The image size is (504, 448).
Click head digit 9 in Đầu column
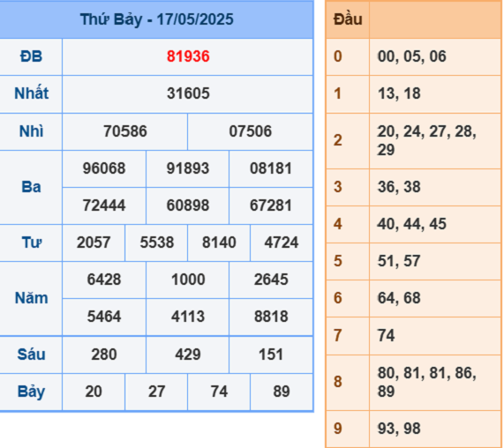(x=337, y=429)
